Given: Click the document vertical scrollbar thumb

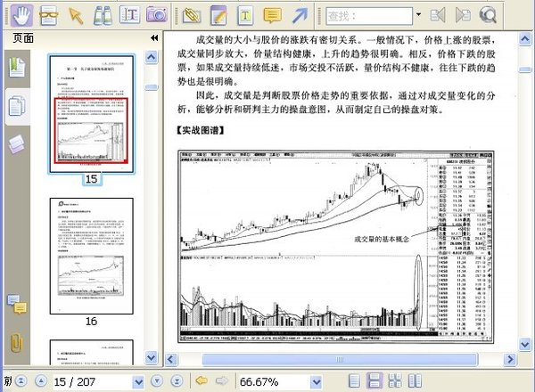Looking at the screenshot, I should click(525, 69).
